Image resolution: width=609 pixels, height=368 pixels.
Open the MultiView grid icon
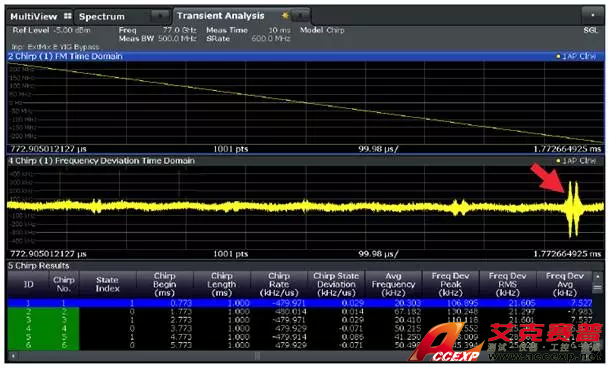point(68,16)
